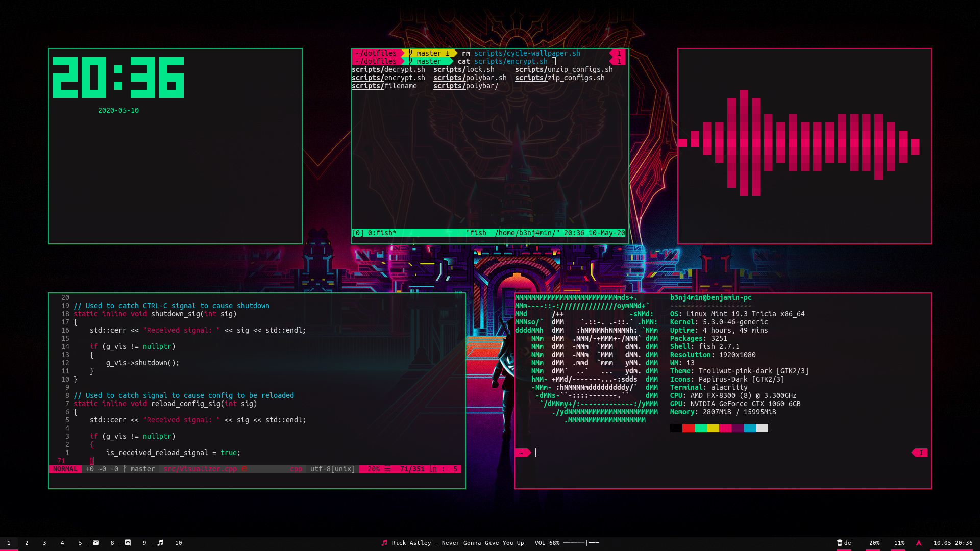The image size is (980, 551).
Task: Click the NORMAL mode indicator in vim
Action: coord(65,469)
